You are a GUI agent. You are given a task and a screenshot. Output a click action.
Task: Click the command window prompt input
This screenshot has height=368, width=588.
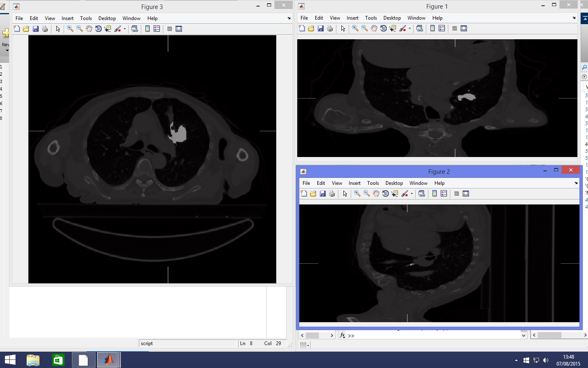[x=434, y=335]
